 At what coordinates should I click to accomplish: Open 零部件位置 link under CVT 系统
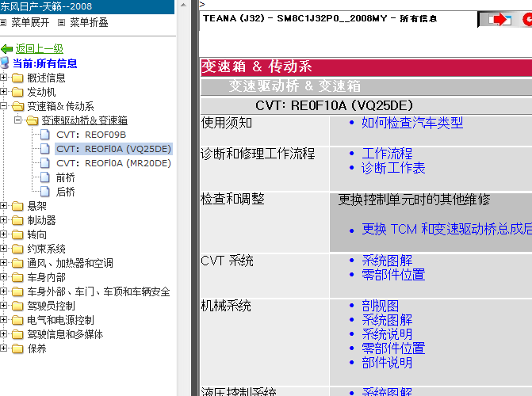pos(393,275)
